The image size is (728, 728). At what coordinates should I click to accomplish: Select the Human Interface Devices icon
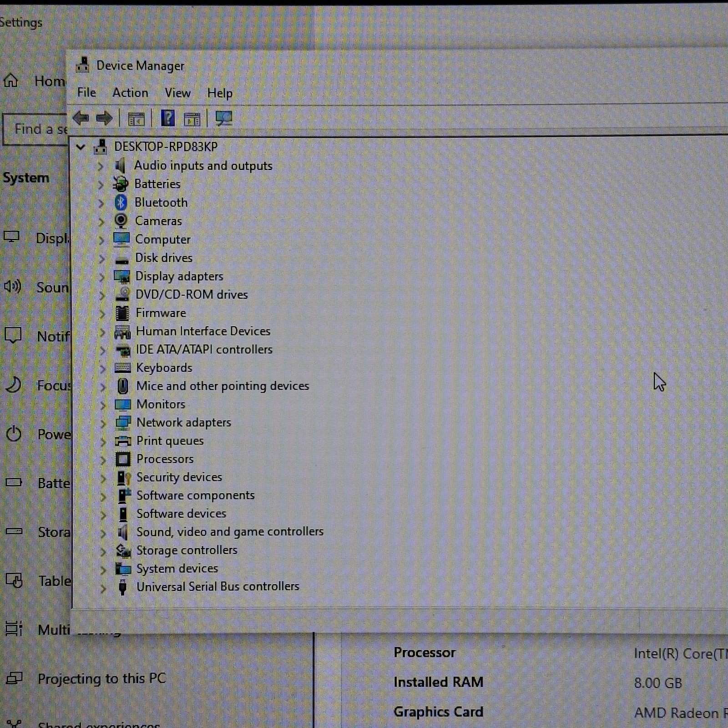[122, 332]
